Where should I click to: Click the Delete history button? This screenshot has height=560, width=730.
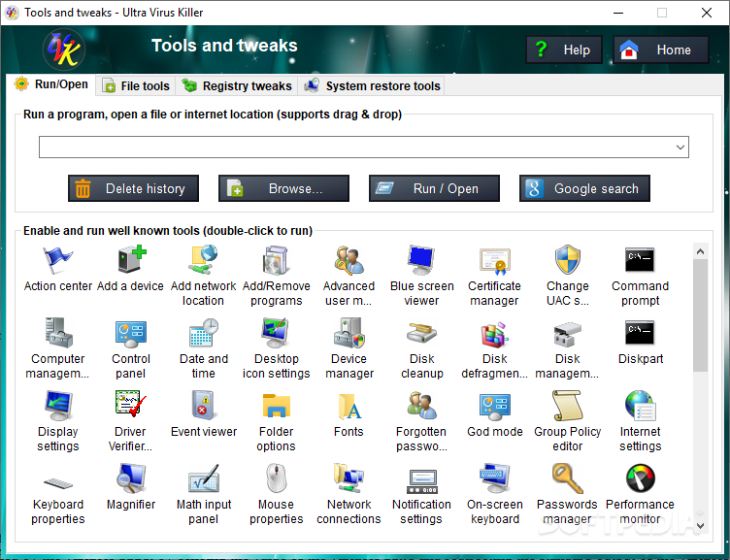(133, 188)
